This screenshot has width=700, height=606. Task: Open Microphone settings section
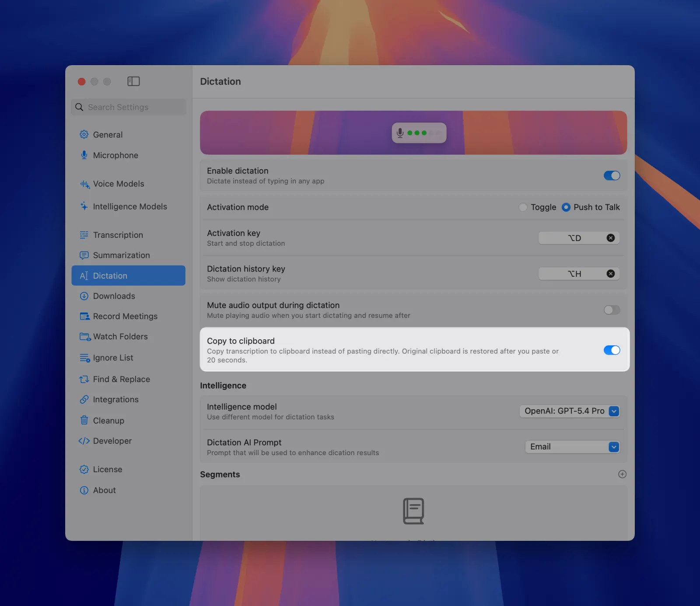click(128, 155)
